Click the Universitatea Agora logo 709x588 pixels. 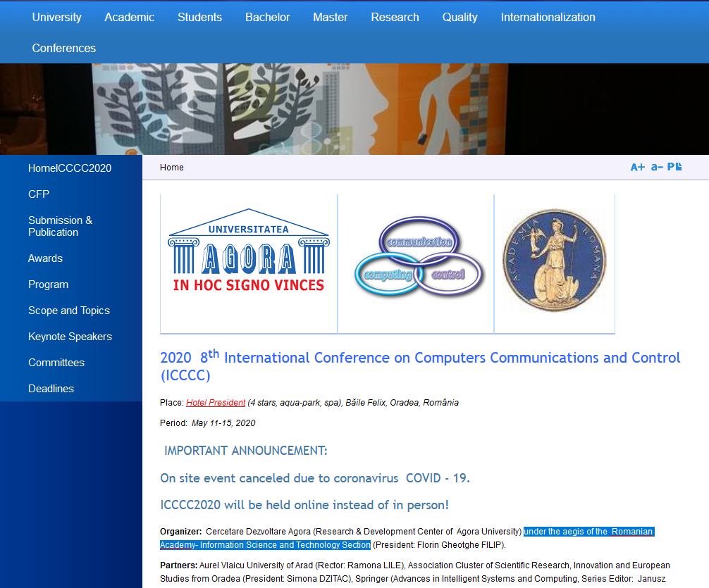point(249,250)
